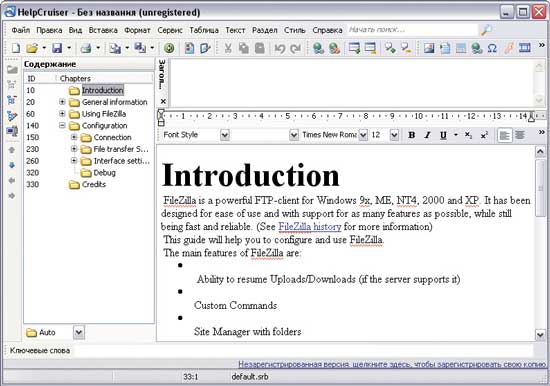Click the editor scrollbar up arrow
The image size is (550, 386).
tap(540, 152)
